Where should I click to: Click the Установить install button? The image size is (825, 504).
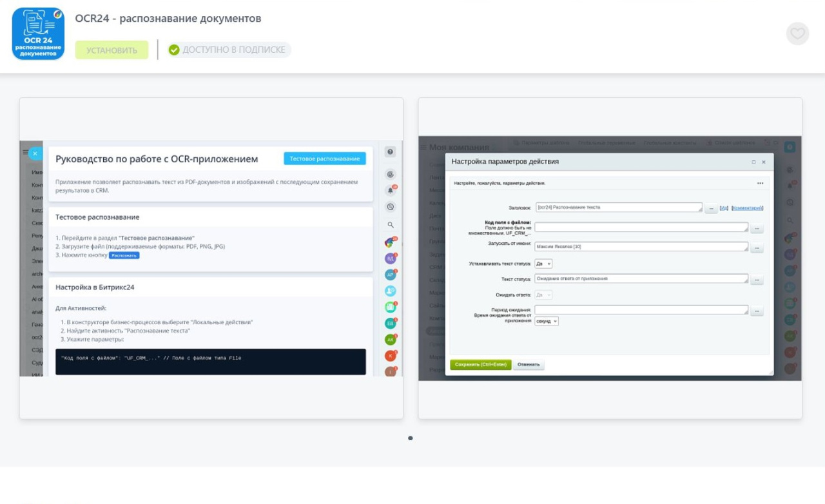pyautogui.click(x=112, y=50)
